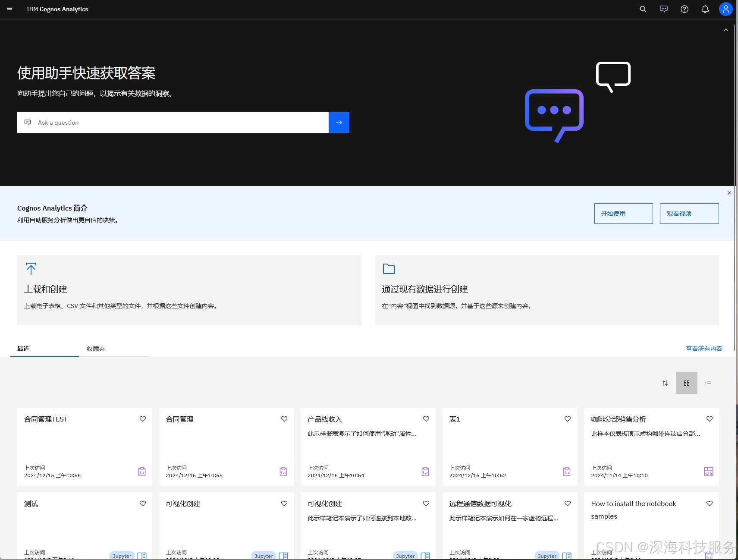Click Jupyter tag on 测试 card

pos(122,556)
